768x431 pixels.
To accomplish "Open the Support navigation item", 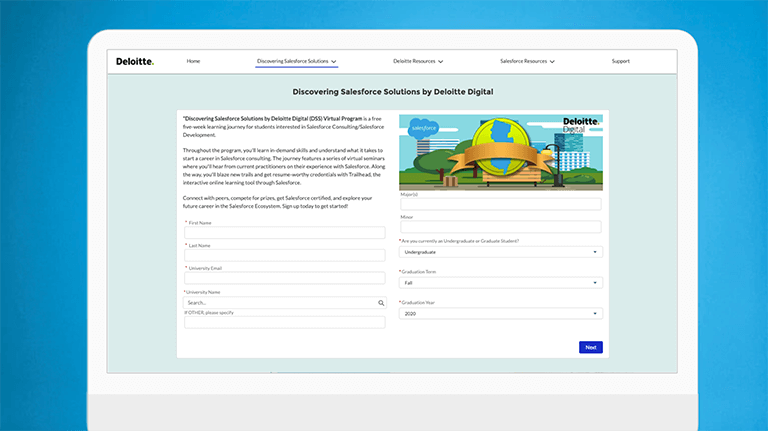I will tap(620, 61).
